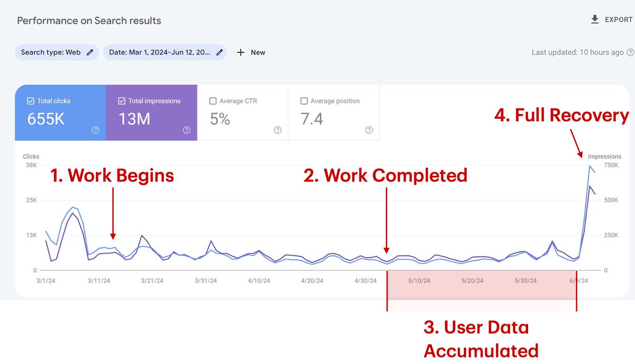
Task: Click the Average CTR help icon
Action: (277, 130)
